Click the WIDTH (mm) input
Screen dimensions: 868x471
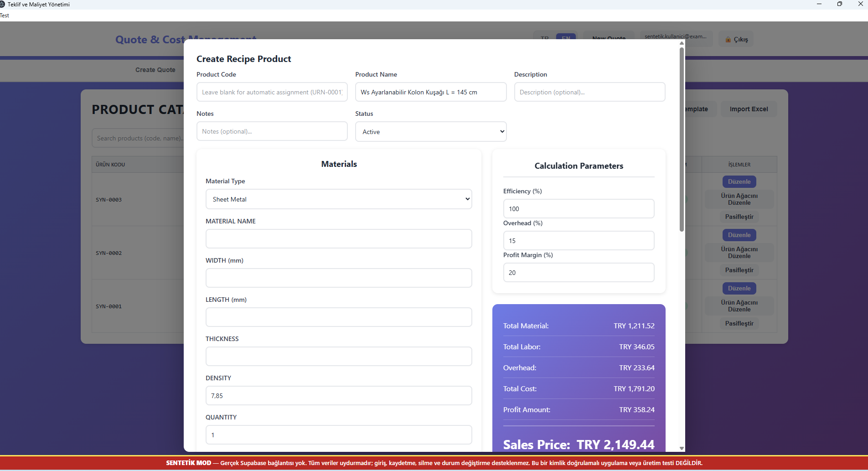[339, 278]
